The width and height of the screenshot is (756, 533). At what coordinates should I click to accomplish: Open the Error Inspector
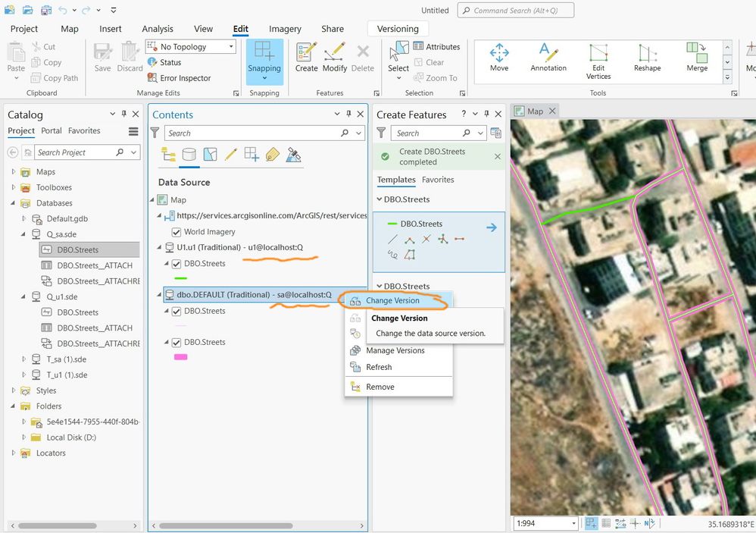coord(185,78)
